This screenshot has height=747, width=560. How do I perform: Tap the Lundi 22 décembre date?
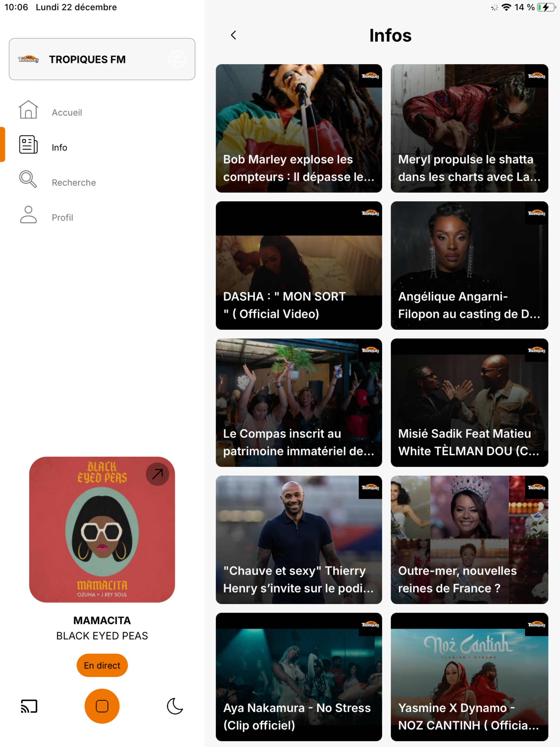coord(76,7)
